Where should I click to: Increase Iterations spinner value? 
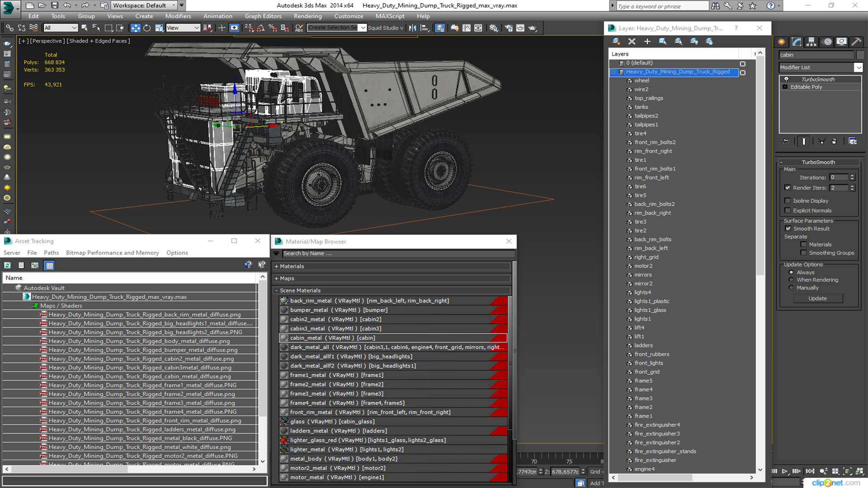pyautogui.click(x=852, y=176)
